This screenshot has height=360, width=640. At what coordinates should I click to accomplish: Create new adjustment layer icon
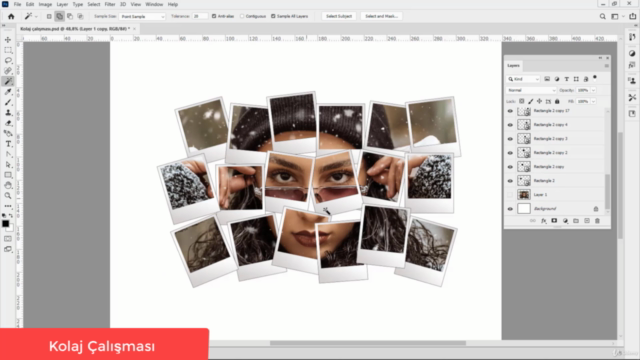pos(565,221)
